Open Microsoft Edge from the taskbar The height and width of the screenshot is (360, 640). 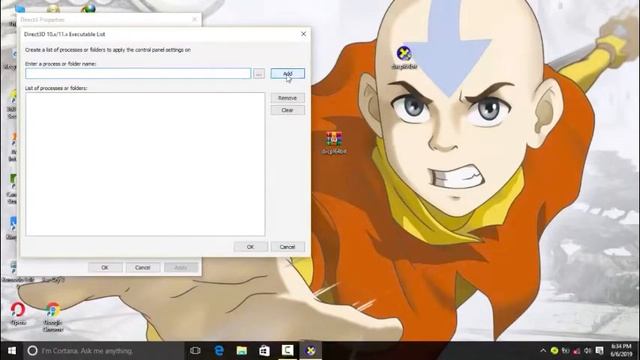pyautogui.click(x=219, y=351)
